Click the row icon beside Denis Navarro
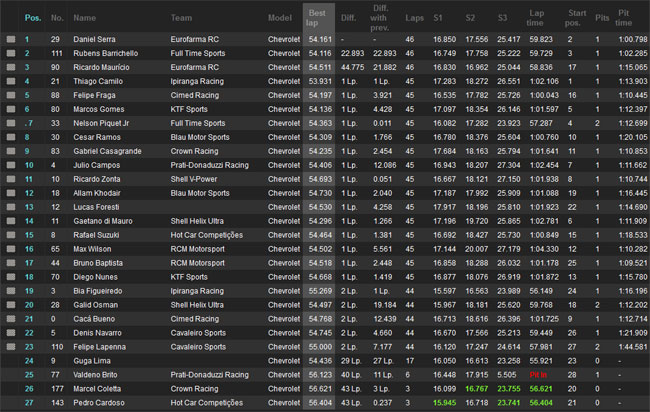 [11, 333]
